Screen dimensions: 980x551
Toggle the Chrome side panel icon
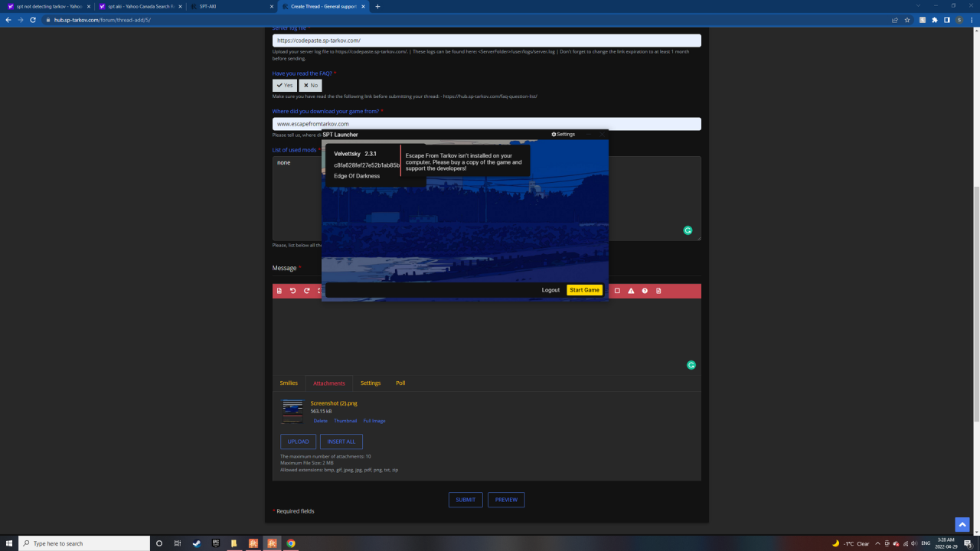(947, 20)
